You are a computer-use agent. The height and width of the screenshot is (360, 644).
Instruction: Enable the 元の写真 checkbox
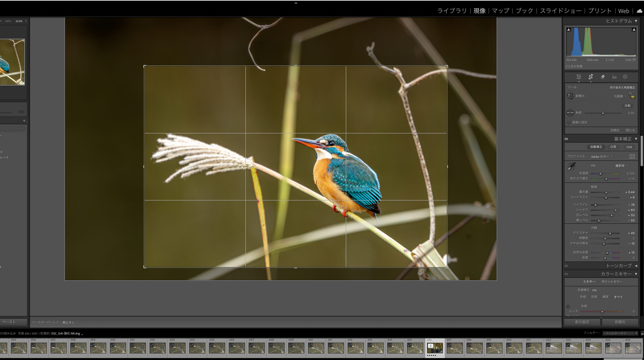point(568,67)
